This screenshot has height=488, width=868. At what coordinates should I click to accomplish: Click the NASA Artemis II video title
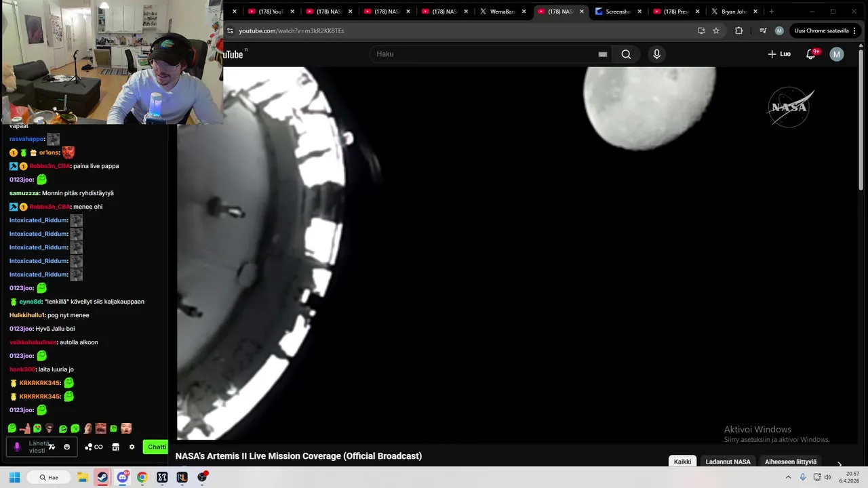298,456
